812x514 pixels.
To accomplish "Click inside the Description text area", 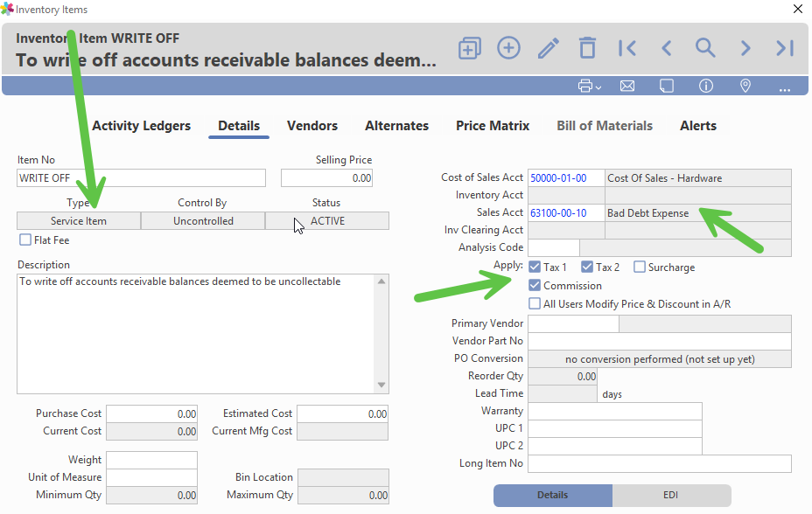I will click(197, 334).
